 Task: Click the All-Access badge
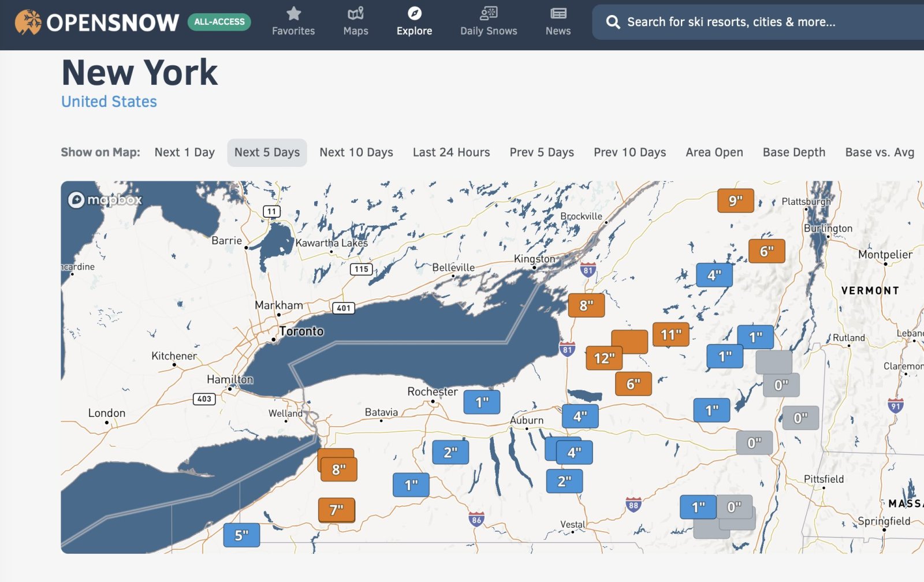(219, 22)
